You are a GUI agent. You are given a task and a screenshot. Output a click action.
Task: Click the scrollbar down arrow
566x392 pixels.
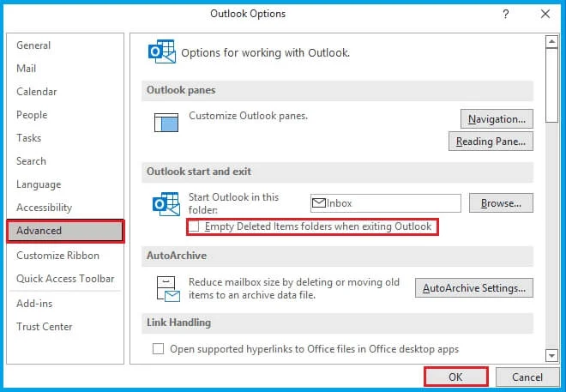point(551,355)
